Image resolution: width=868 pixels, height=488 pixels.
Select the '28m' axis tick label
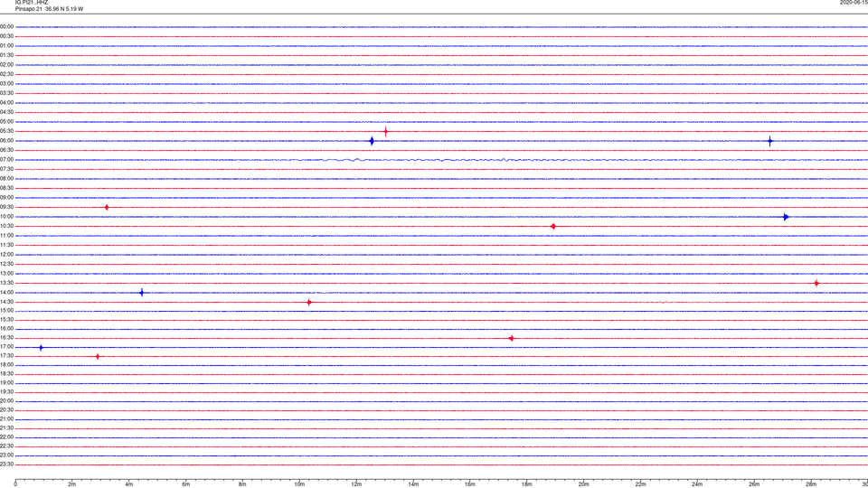tap(811, 484)
